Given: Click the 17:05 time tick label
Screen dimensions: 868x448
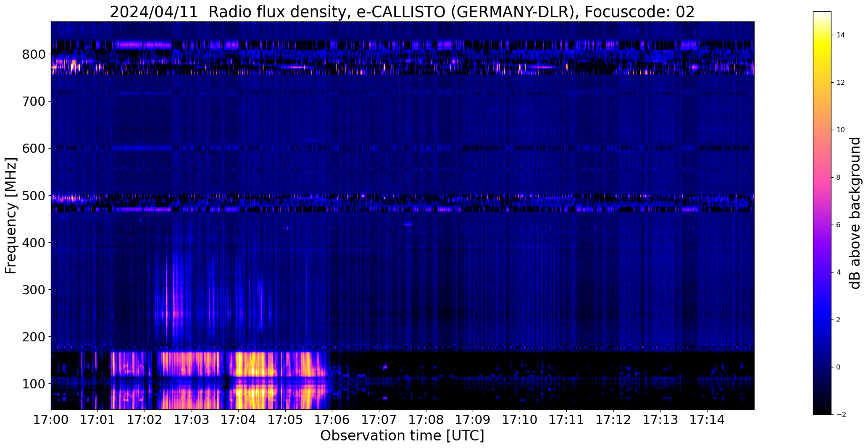Looking at the screenshot, I should tap(285, 419).
